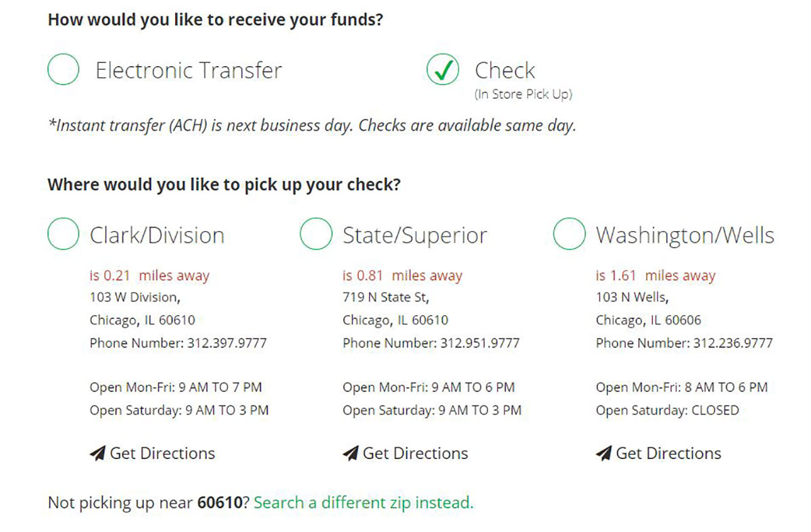Screen dimensions: 811x532
Task: Open Get Directions for Clark/Division
Action: point(162,453)
